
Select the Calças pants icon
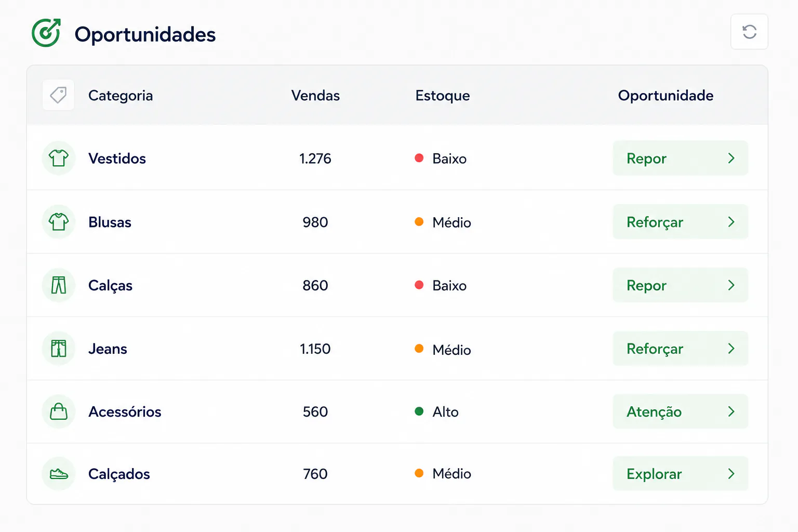coord(59,285)
